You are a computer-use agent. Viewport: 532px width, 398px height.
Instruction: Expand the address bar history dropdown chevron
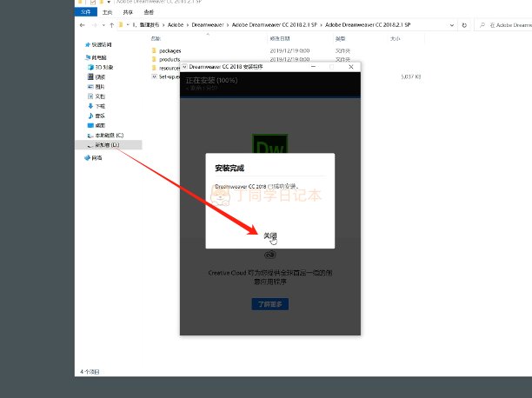451,25
